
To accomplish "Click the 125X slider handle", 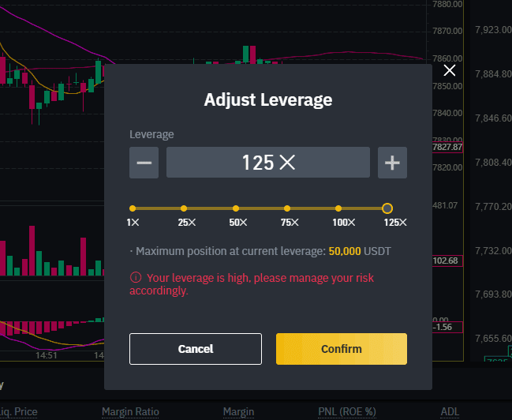I will click(x=387, y=208).
